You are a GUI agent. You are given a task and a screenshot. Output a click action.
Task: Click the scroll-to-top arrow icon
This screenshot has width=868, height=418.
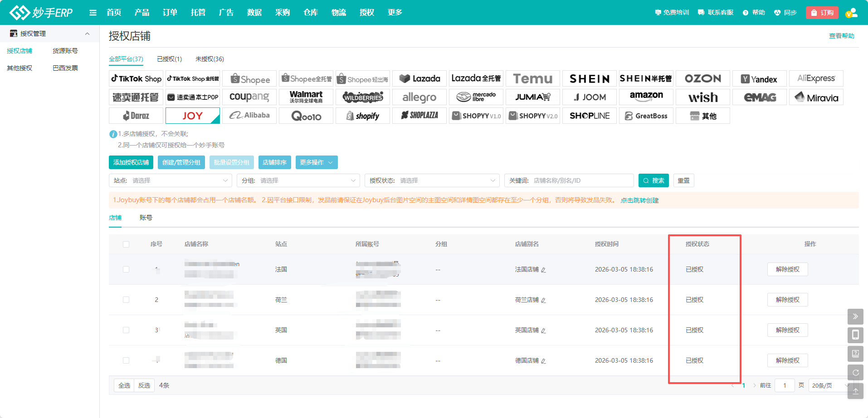pos(855,391)
